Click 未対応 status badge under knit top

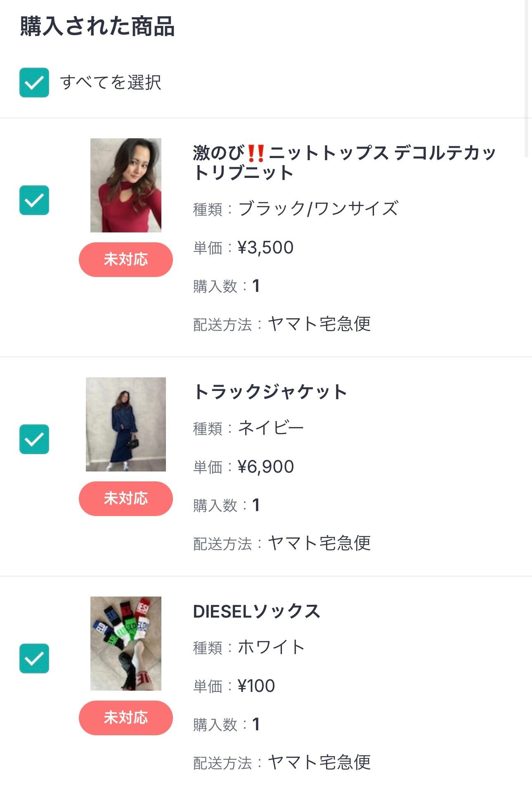126,260
